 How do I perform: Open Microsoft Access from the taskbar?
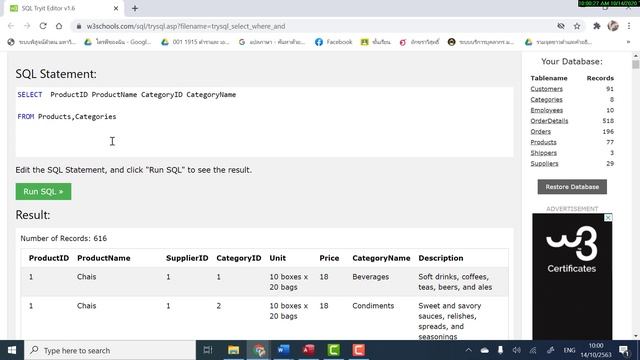tap(309, 350)
